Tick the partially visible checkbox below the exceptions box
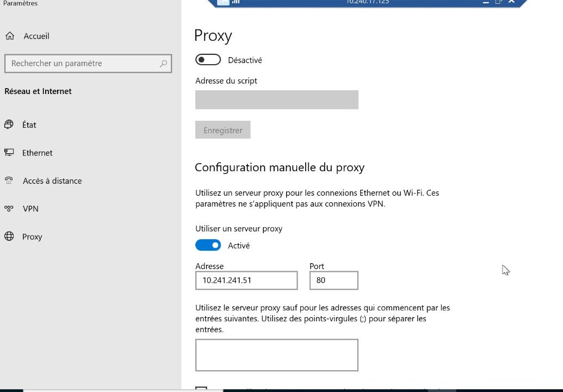Image resolution: width=563 pixels, height=392 pixels. click(201, 389)
